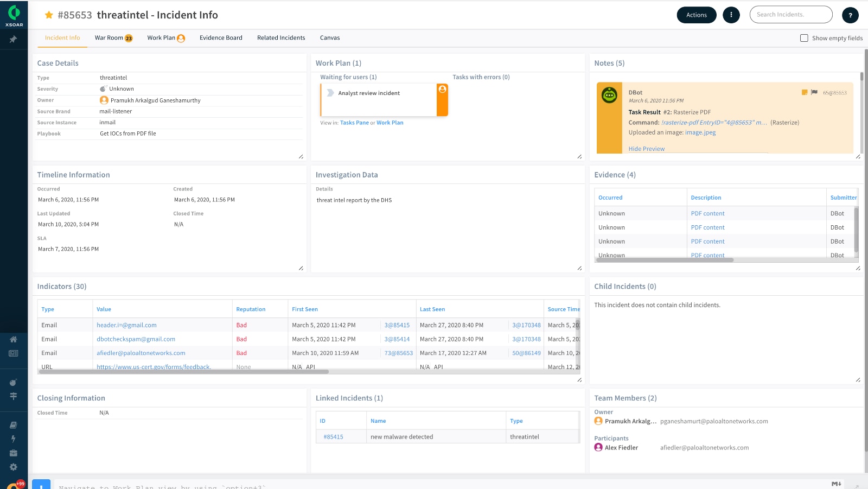Open the settings gear in sidebar
868x489 pixels.
14,467
